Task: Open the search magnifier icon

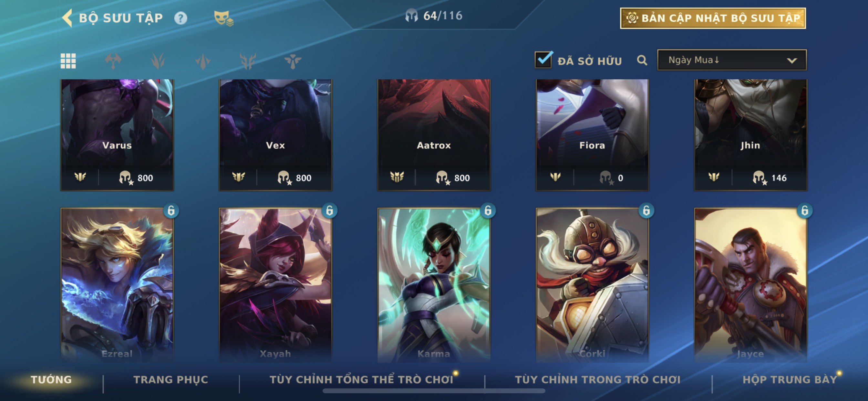Action: pyautogui.click(x=642, y=60)
